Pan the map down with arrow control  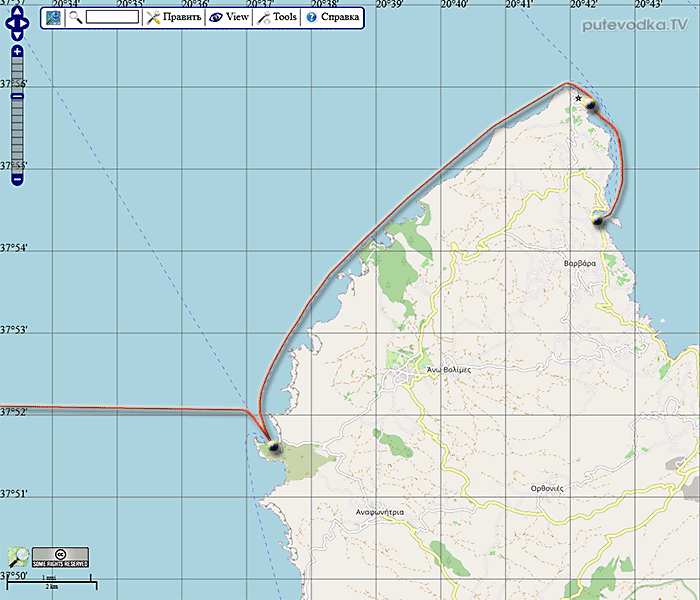tap(17, 35)
